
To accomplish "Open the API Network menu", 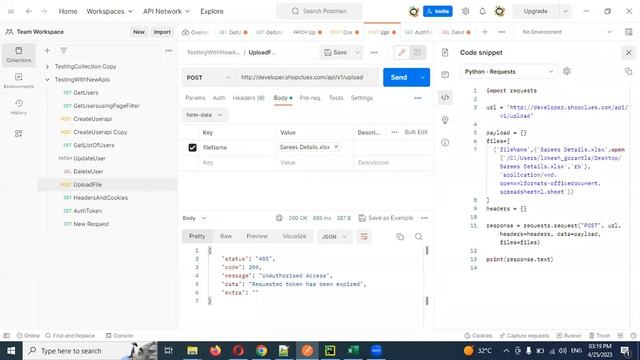I will coord(166,11).
